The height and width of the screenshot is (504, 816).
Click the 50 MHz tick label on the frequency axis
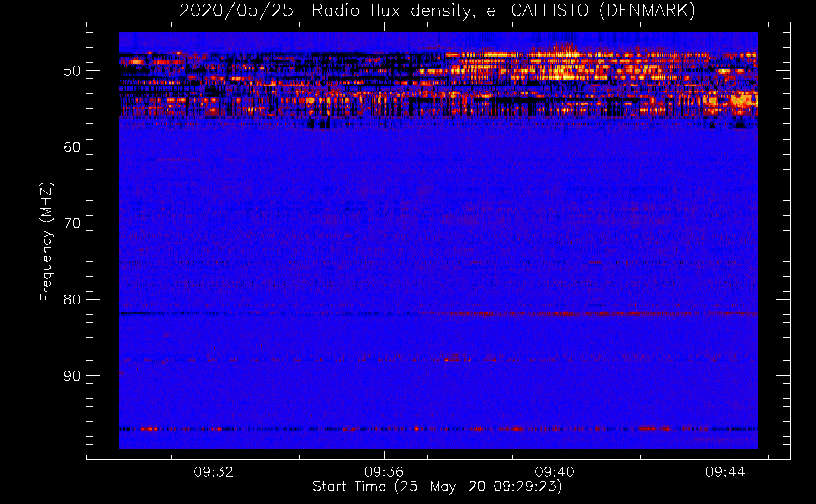72,71
